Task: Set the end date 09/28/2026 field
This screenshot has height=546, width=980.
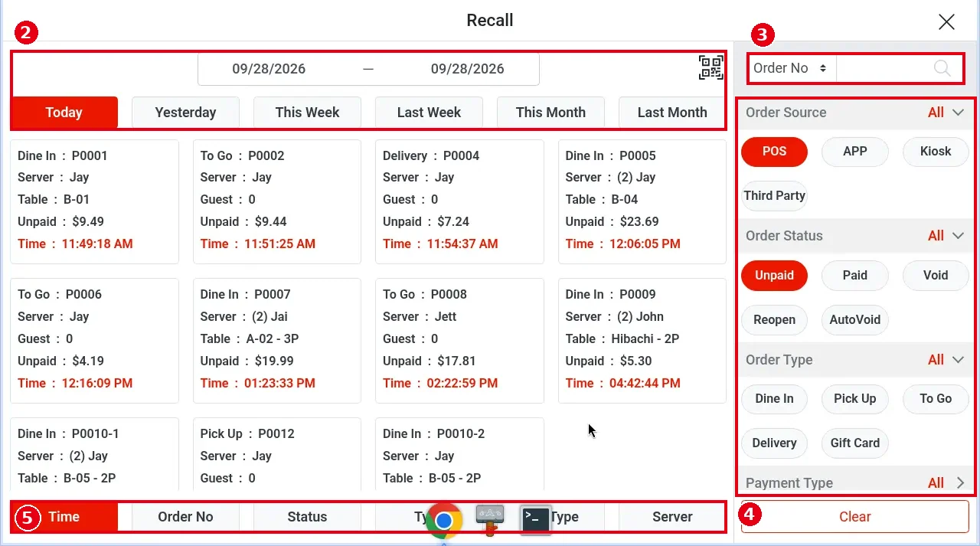Action: pos(467,69)
